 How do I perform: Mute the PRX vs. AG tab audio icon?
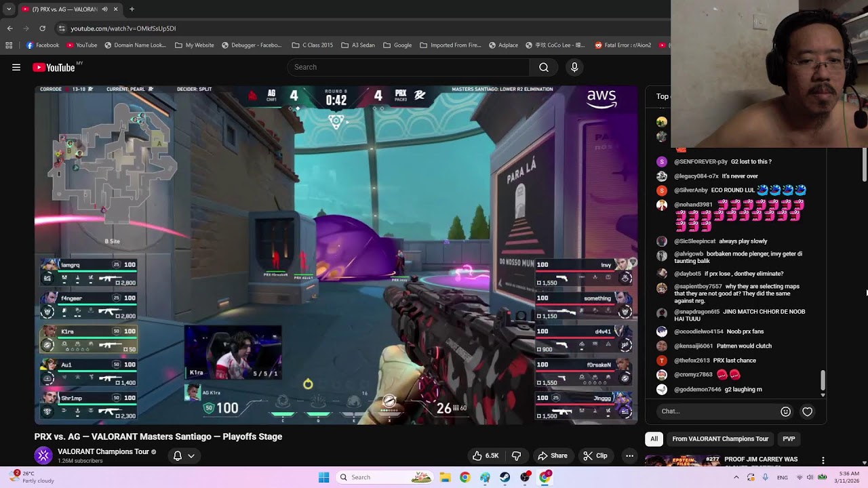[104, 9]
